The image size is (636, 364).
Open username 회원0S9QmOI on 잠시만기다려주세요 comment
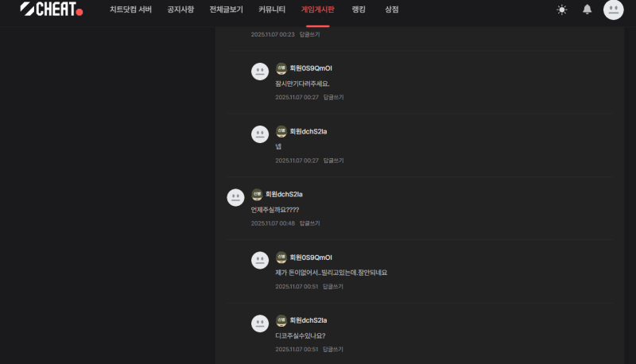coord(311,68)
